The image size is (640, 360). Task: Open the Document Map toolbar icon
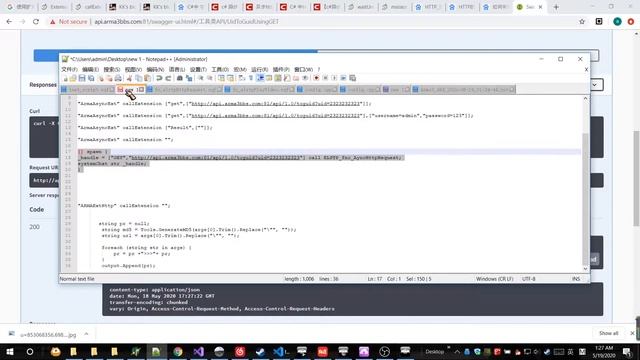coord(278,78)
